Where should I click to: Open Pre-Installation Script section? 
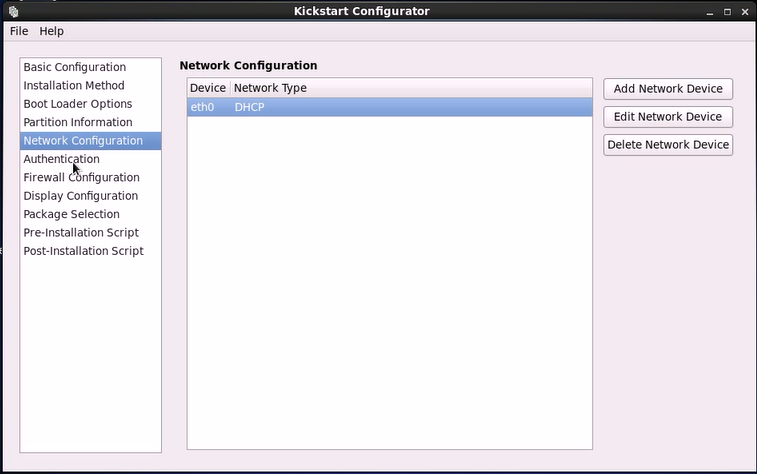coord(90,232)
